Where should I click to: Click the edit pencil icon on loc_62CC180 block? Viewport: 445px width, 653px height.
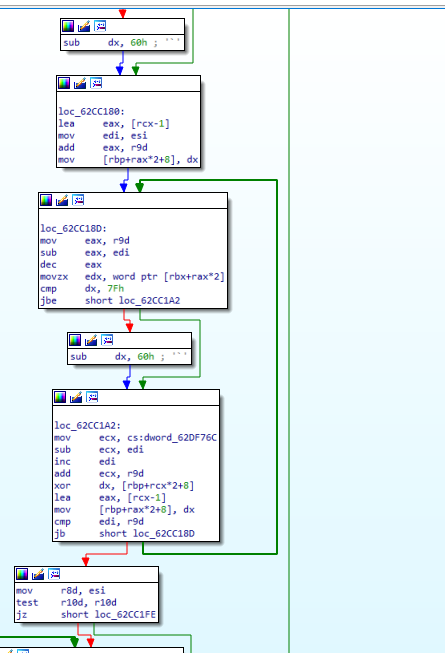[80, 83]
